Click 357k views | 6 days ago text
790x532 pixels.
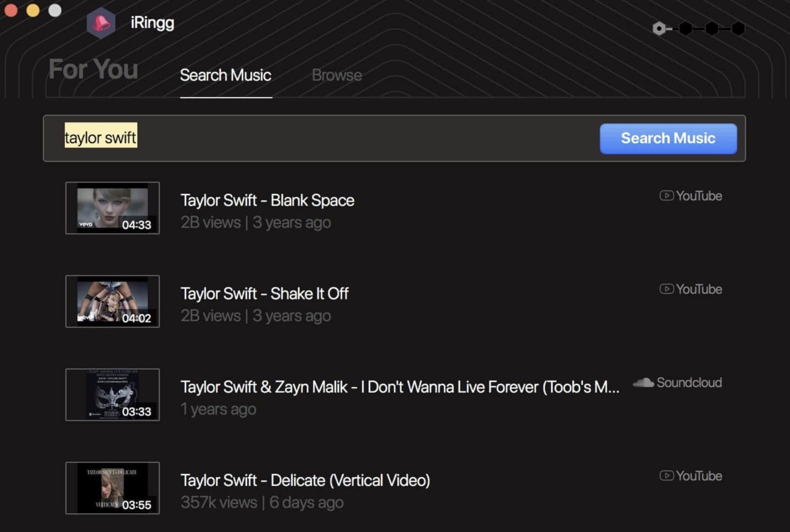(262, 502)
